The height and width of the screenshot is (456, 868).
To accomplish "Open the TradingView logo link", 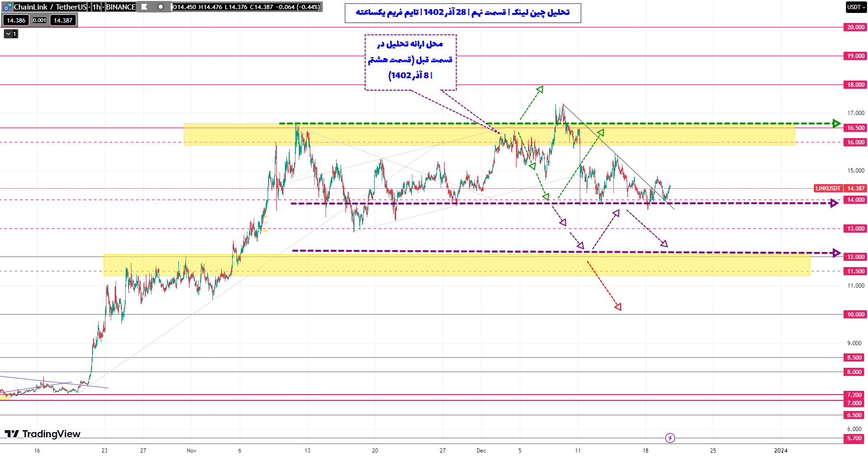I will (43, 434).
